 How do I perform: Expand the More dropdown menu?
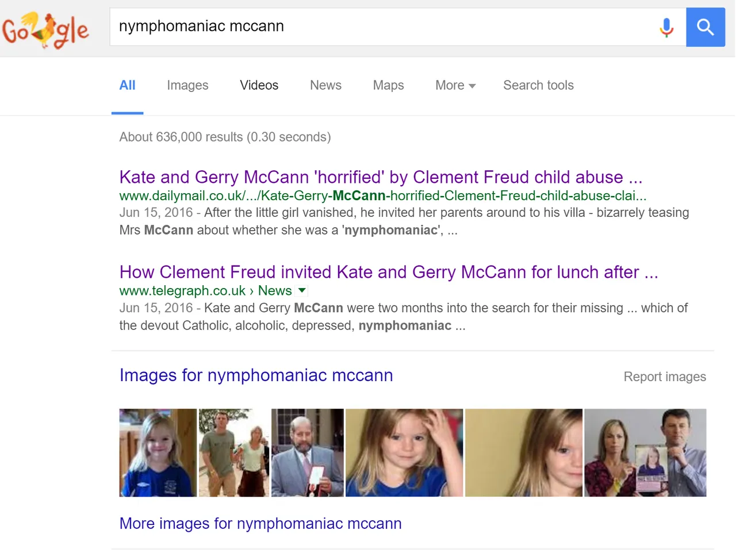[x=455, y=85]
